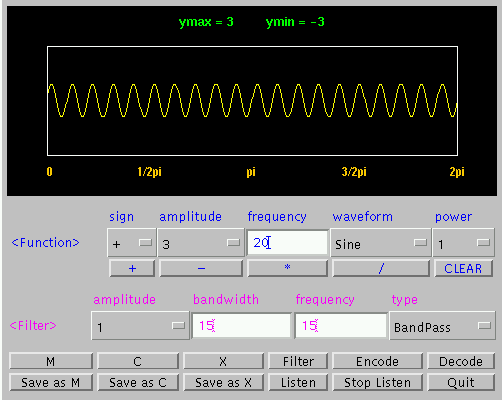Click the minus operator button
The width and height of the screenshot is (502, 400).
click(x=201, y=268)
